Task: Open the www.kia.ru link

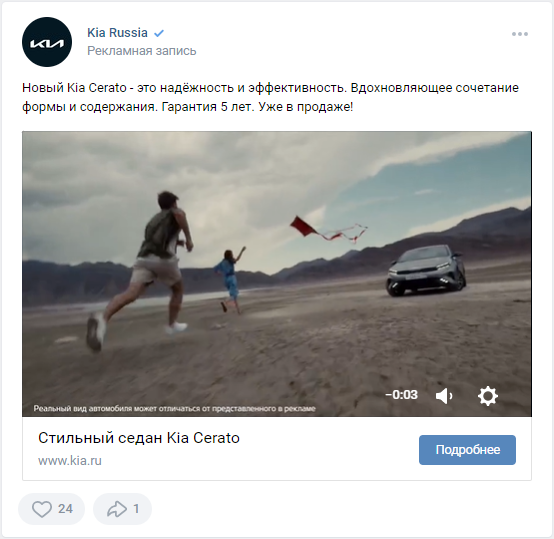Action: click(70, 461)
